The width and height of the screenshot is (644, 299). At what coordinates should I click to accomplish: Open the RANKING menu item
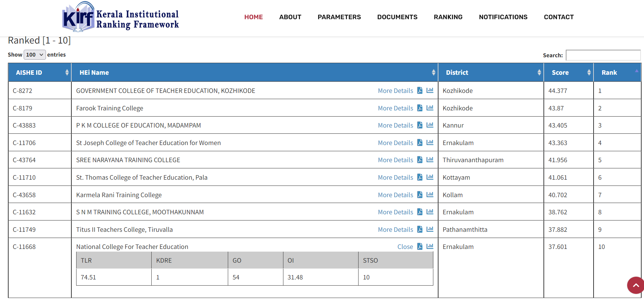pos(448,17)
